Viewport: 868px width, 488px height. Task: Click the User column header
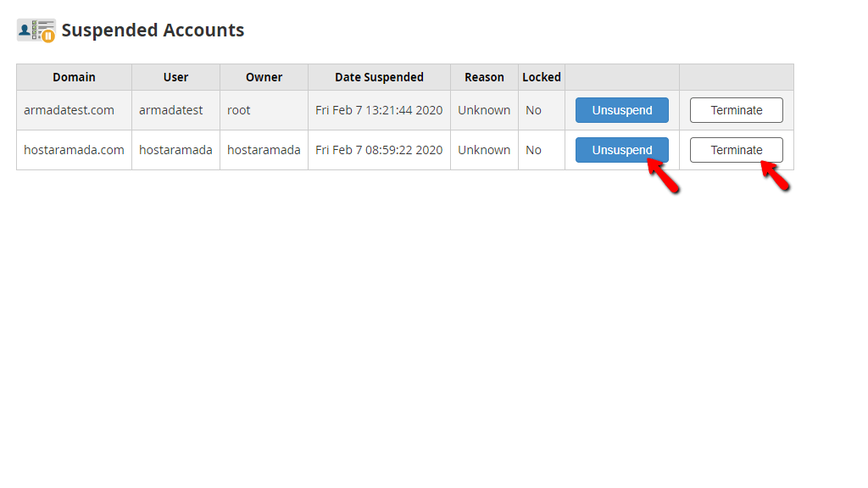175,77
